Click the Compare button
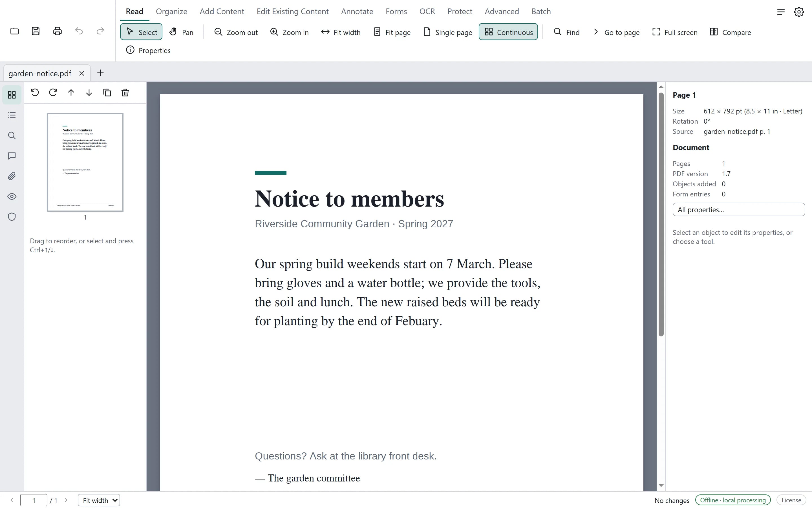812x508 pixels. pos(731,32)
